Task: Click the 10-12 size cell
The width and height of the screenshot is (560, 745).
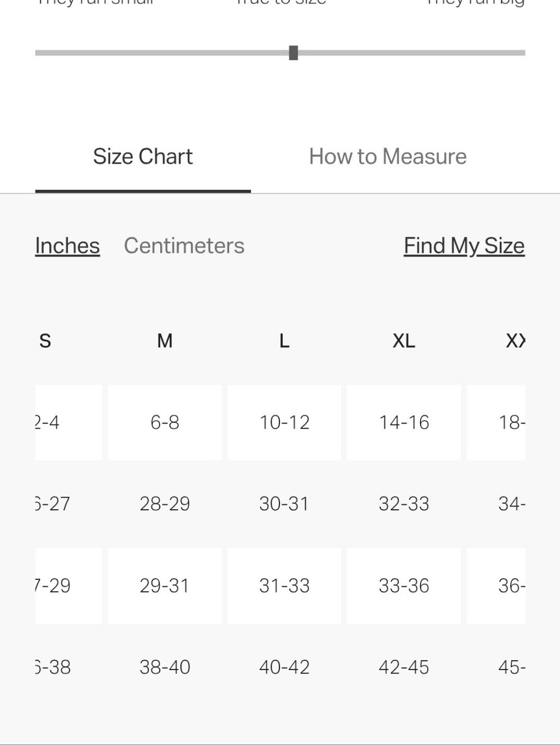Action: click(x=284, y=422)
